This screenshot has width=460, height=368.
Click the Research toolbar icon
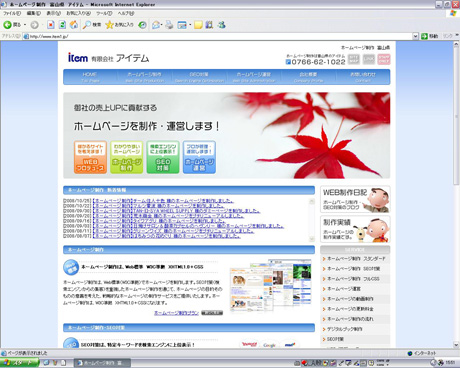coord(209,25)
